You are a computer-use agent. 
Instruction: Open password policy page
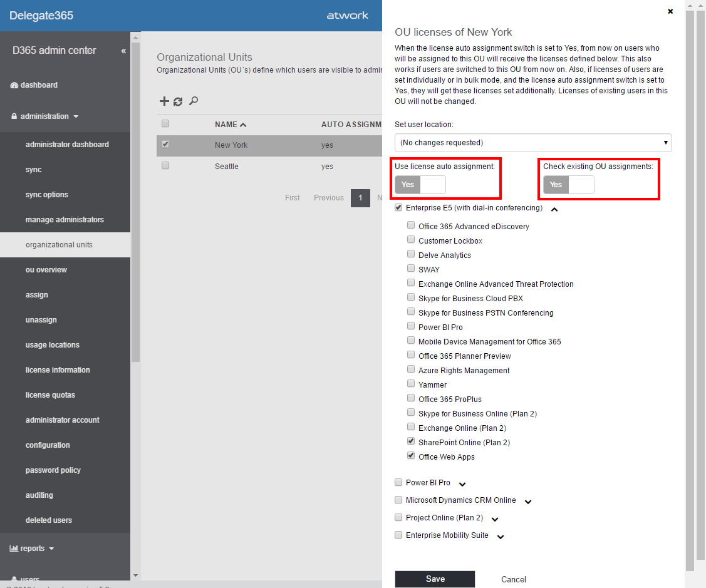click(53, 470)
